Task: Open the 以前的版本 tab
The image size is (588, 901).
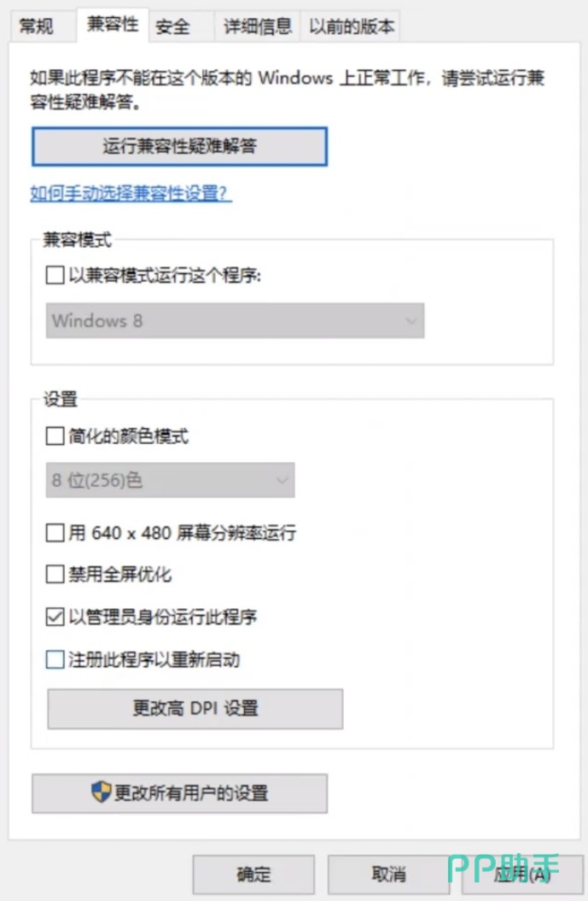Action: pyautogui.click(x=352, y=26)
